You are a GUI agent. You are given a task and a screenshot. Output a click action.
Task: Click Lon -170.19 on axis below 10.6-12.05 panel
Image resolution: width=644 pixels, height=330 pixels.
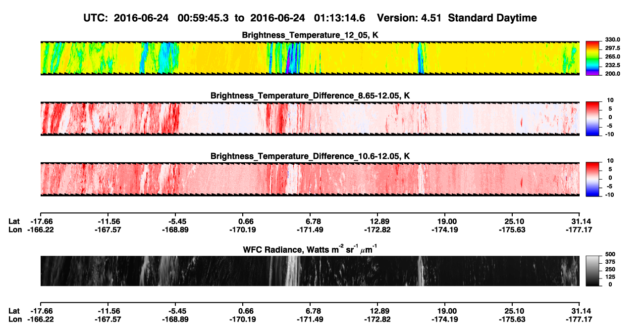point(242,230)
